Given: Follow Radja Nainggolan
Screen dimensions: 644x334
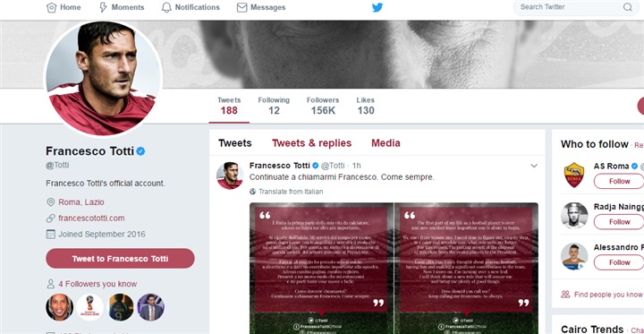Looking at the screenshot, I should point(619,222).
